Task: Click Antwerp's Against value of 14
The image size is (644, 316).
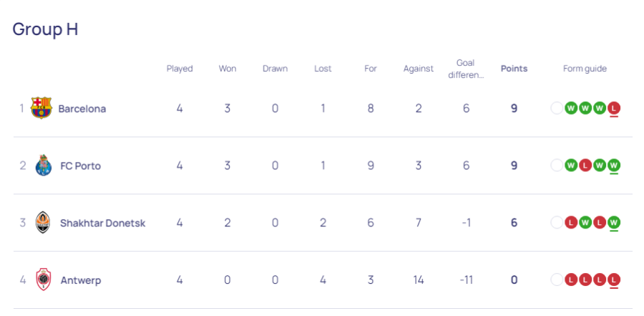Action: (x=418, y=279)
